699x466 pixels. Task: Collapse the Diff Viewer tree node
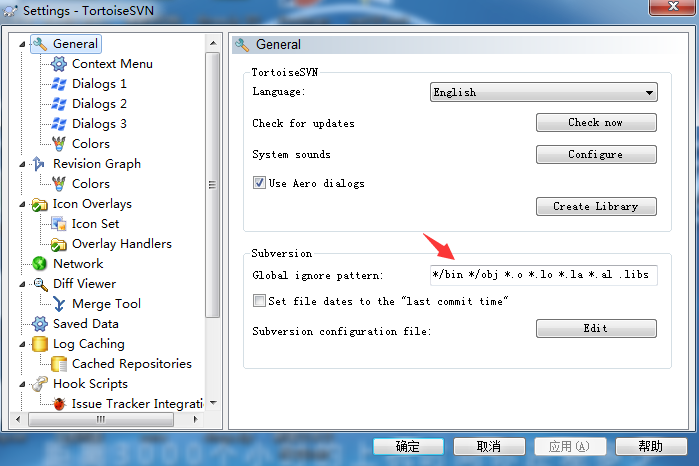click(x=22, y=284)
